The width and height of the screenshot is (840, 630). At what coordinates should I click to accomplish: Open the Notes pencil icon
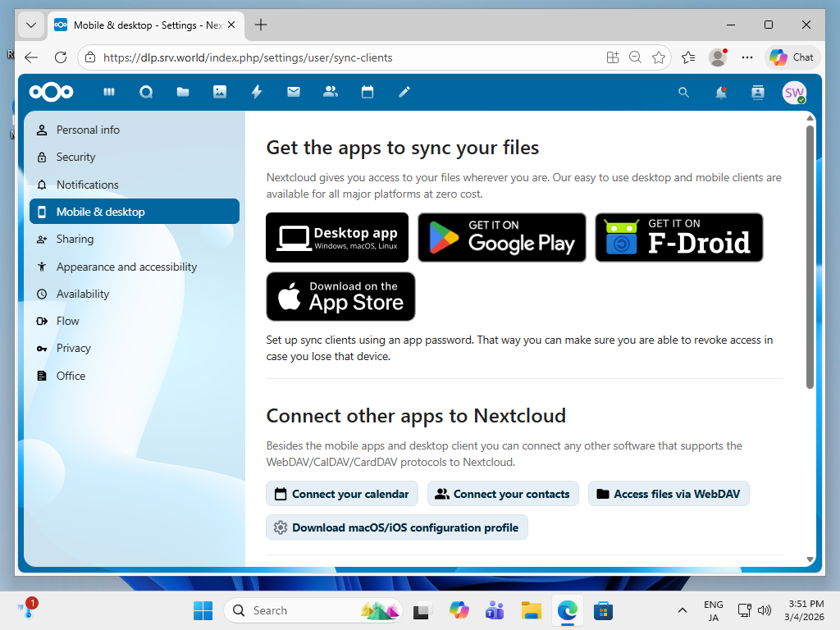point(404,92)
